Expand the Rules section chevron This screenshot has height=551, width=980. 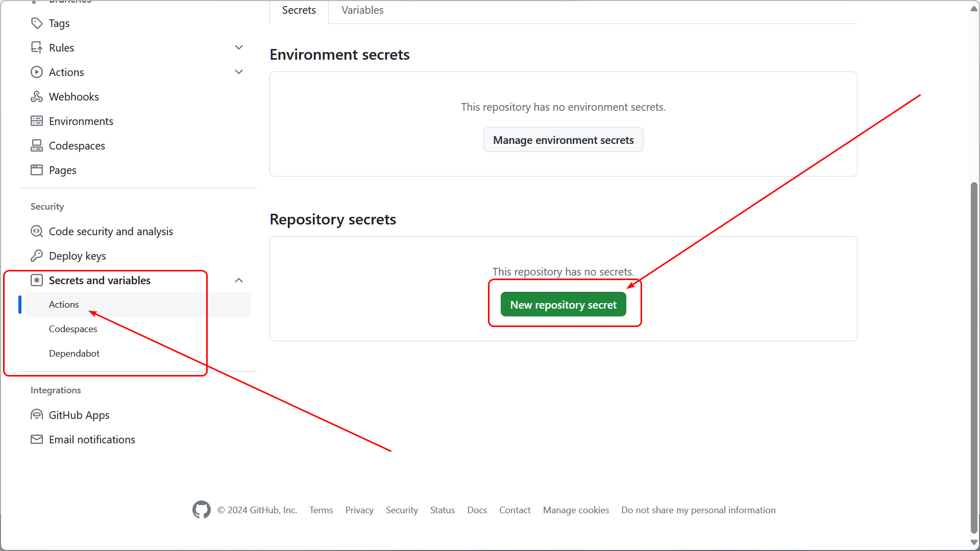(x=239, y=48)
